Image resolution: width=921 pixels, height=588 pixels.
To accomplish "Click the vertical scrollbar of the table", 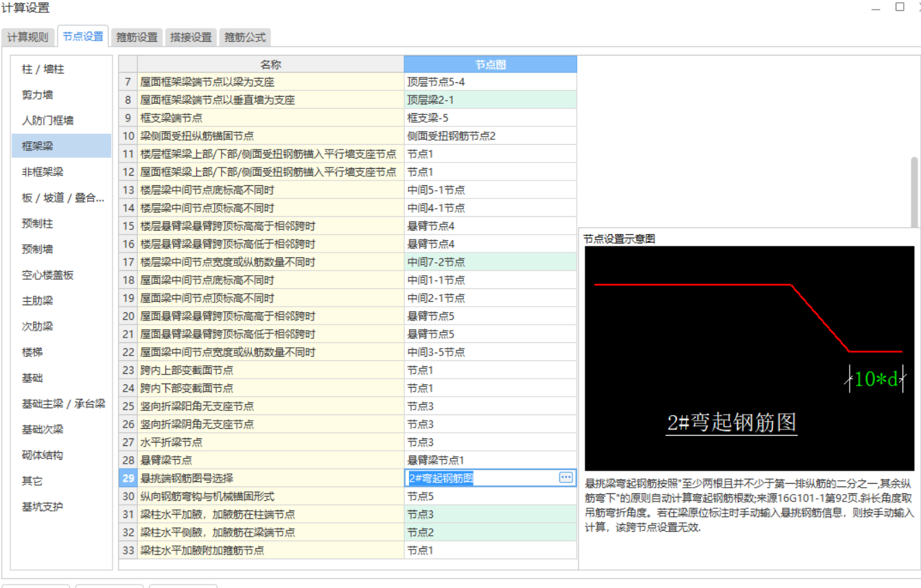I will click(x=914, y=192).
